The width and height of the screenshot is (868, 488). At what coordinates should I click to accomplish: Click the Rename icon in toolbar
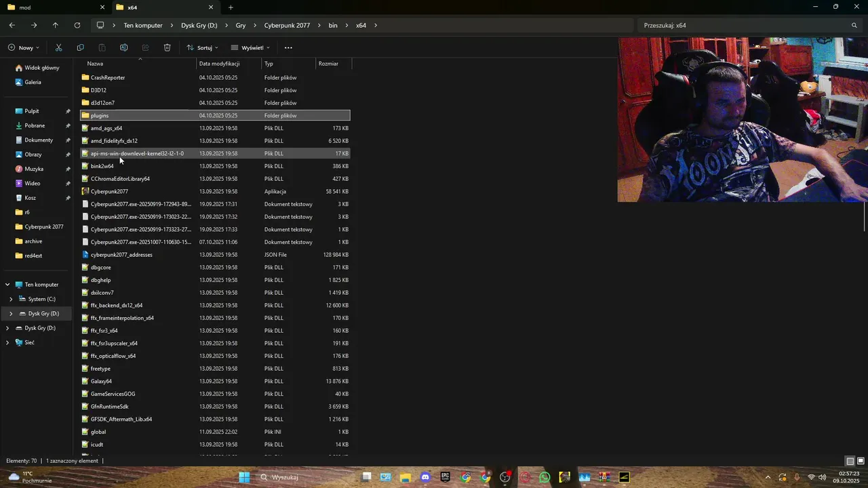tap(123, 47)
